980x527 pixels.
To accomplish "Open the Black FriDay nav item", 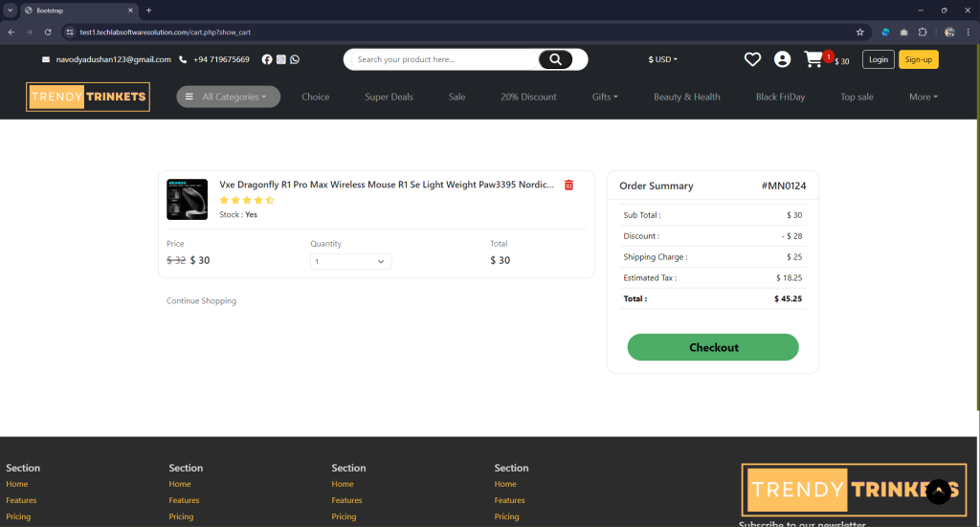I will 780,97.
